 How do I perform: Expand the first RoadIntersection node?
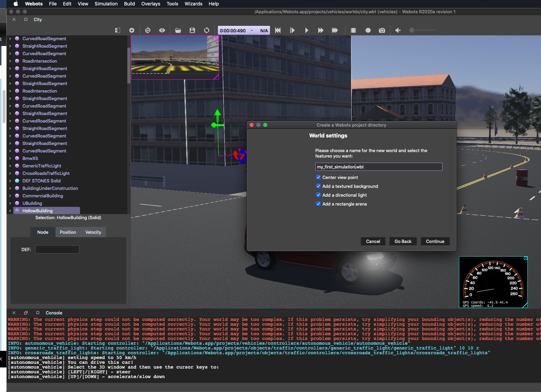[x=10, y=61]
